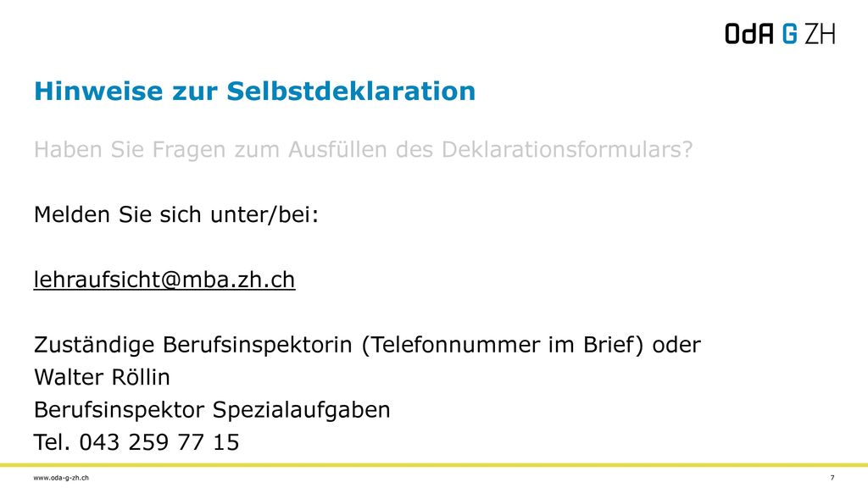Select the heading Hinweise zur Selbstdeklaration
The width and height of the screenshot is (868, 488).
click(x=254, y=91)
